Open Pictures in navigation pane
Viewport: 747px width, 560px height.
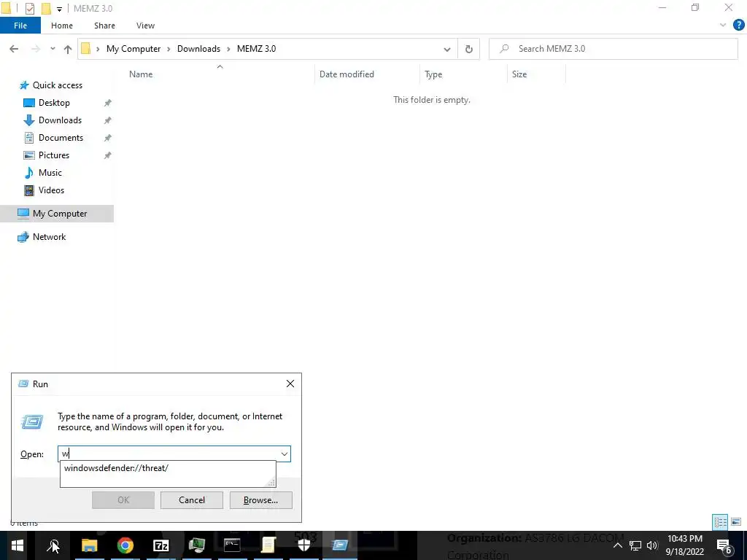[54, 155]
